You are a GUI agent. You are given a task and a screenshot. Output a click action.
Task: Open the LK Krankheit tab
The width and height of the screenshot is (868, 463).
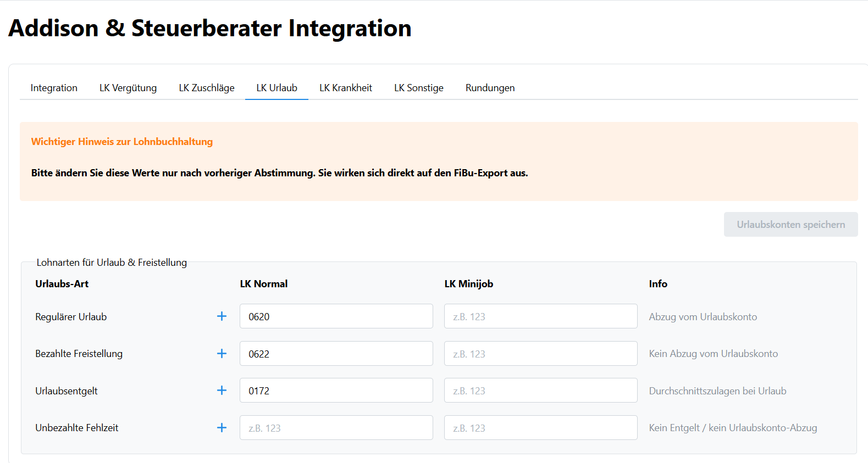click(x=346, y=88)
